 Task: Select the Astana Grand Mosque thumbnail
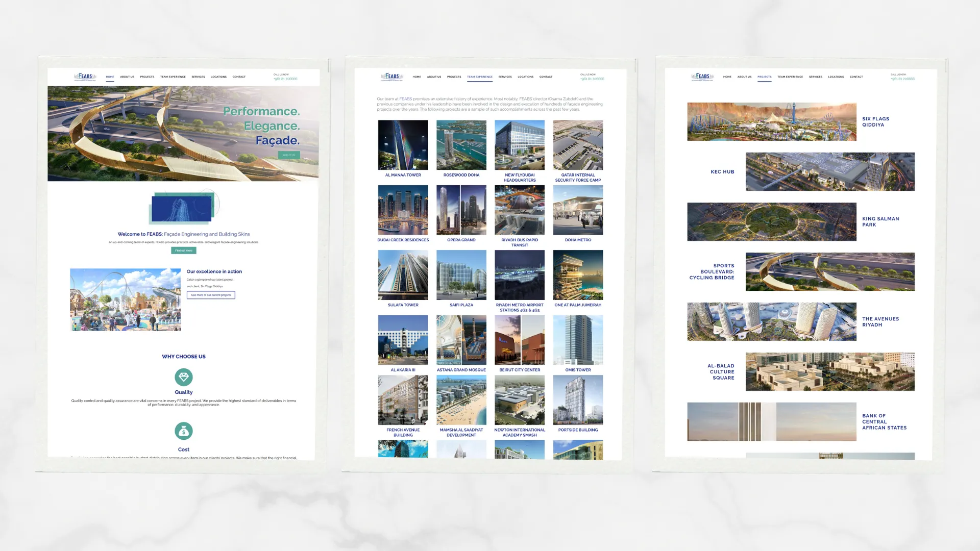[x=461, y=340]
